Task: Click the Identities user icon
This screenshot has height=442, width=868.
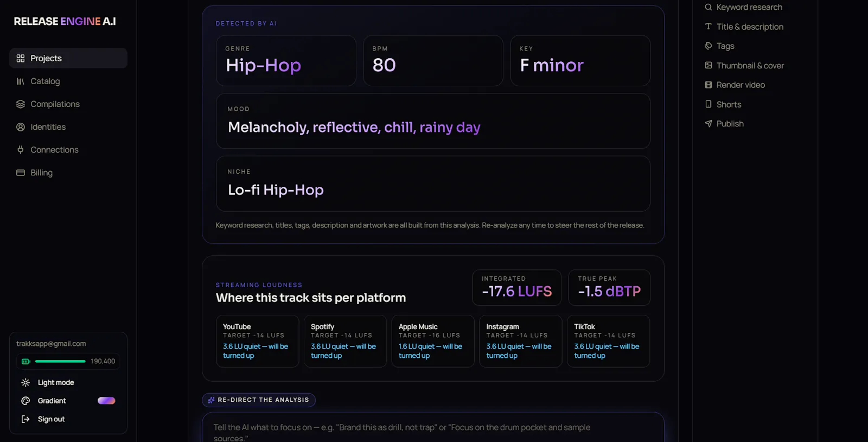Action: [21, 127]
